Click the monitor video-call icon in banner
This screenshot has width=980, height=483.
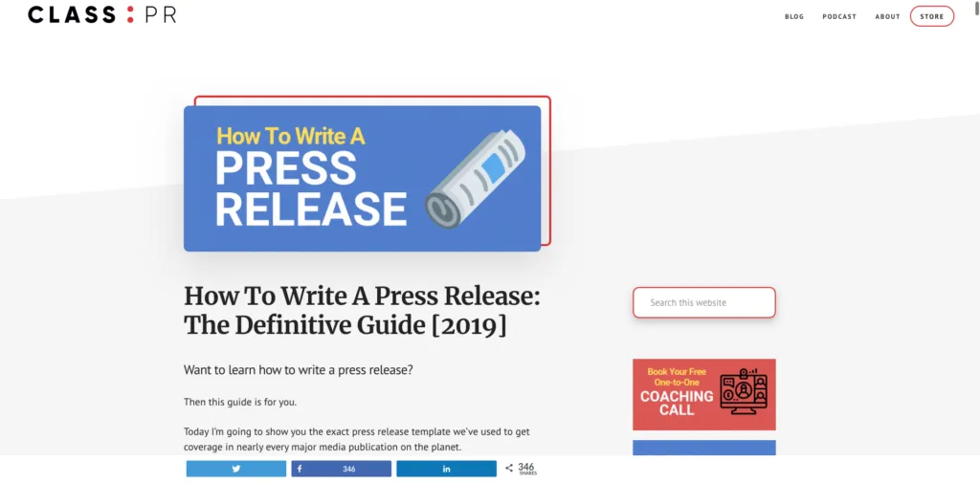click(743, 391)
